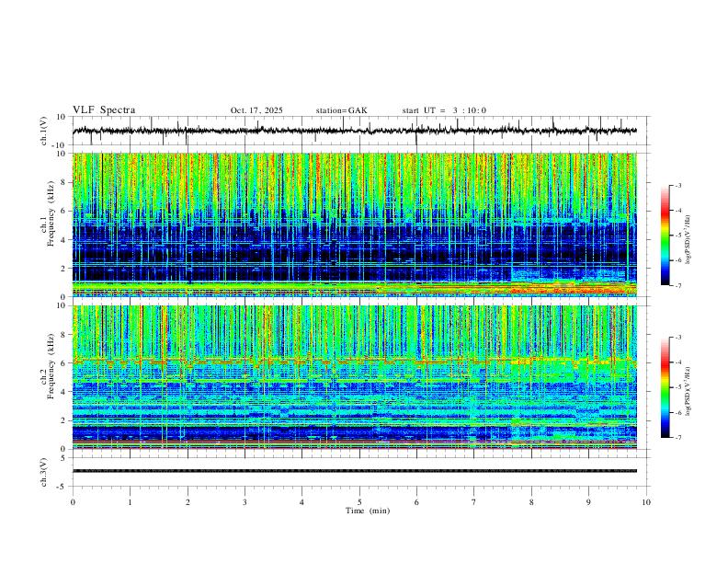This screenshot has width=728, height=563.
Task: Click the "6" kHz tick on ch.2 spectrogram
Action: (x=63, y=363)
